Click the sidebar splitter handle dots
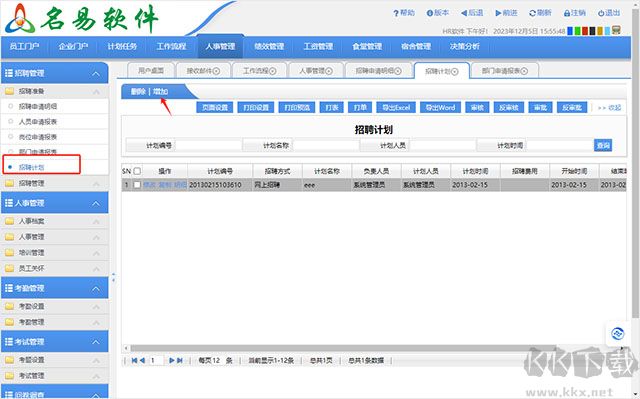This screenshot has height=399, width=640. [x=113, y=277]
